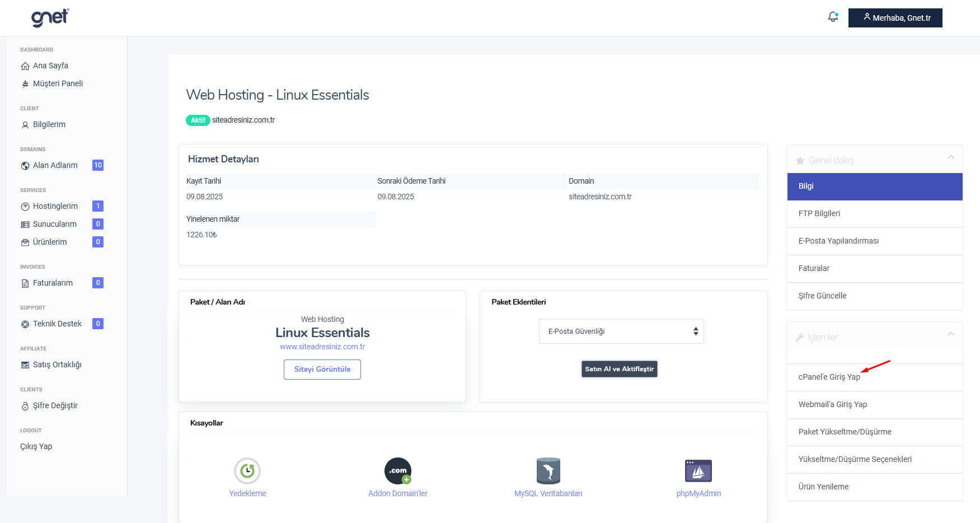This screenshot has width=980, height=523.
Task: Click the Aktif status badge
Action: (198, 120)
